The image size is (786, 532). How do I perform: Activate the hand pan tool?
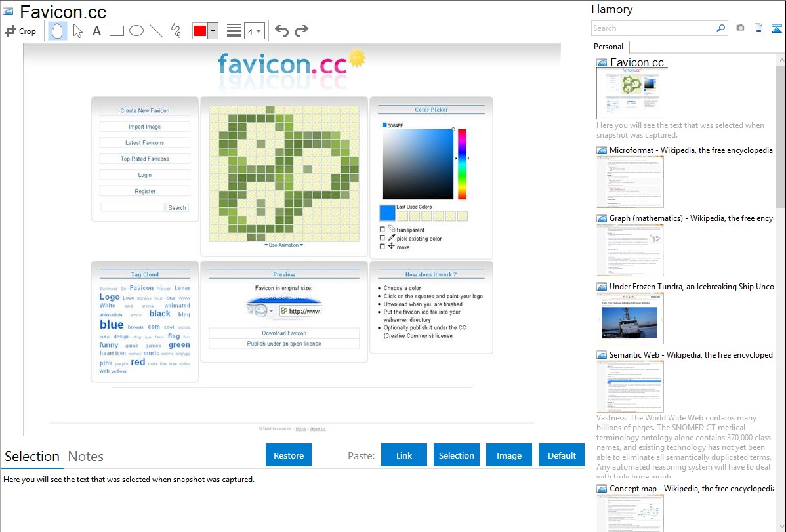(57, 31)
